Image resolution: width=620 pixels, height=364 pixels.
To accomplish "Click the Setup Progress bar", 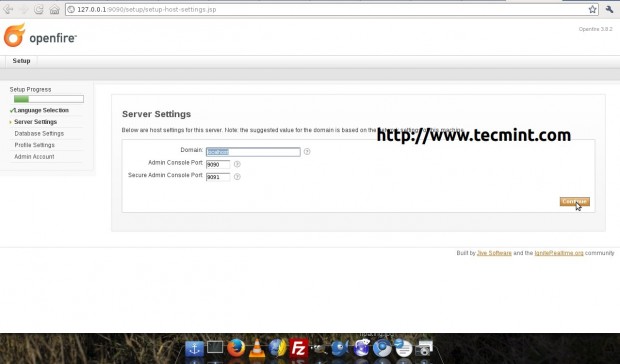I will 49,99.
